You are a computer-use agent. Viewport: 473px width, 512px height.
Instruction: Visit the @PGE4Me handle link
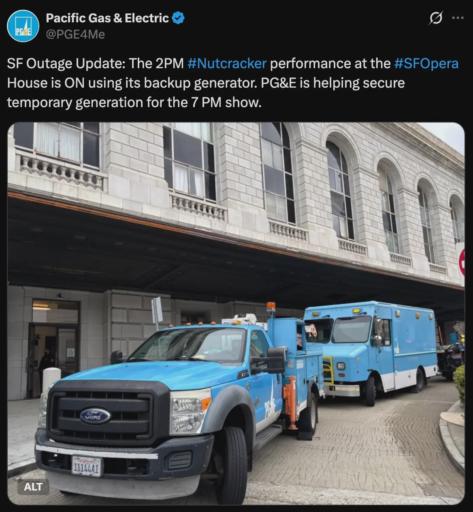(x=75, y=34)
